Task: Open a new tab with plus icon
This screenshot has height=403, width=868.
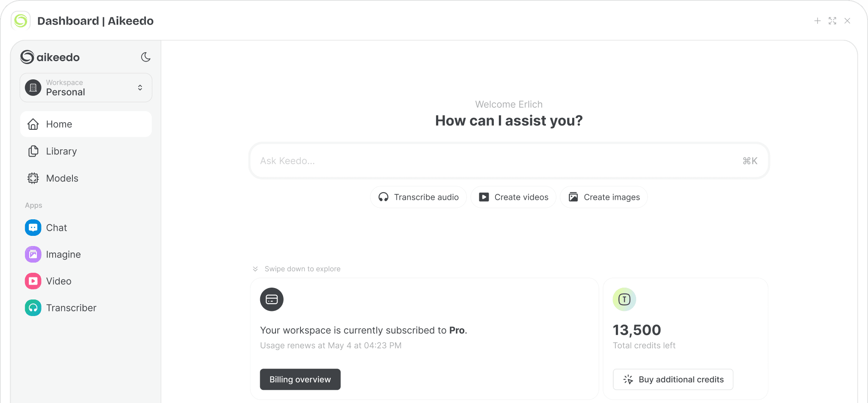Action: (x=818, y=21)
